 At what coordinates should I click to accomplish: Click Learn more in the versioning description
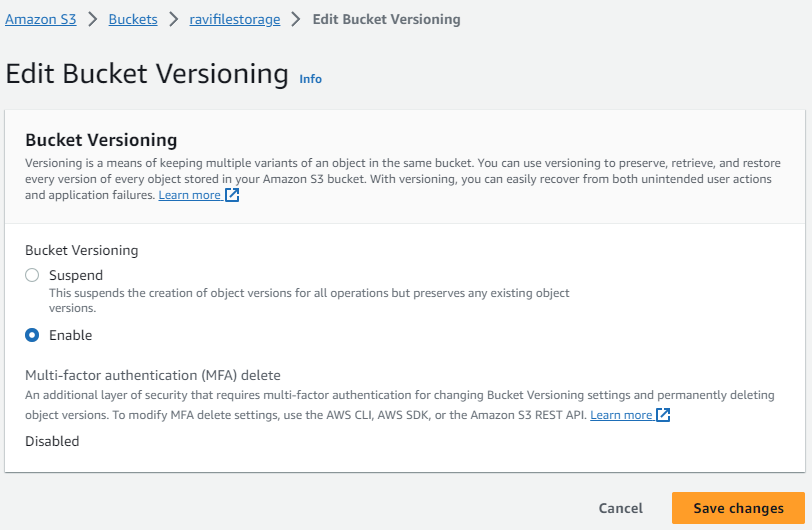tap(190, 195)
